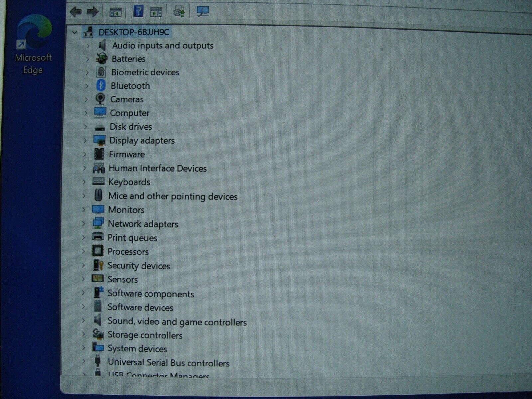Open Help via blue question mark icon
This screenshot has height=399, width=532.
point(138,11)
